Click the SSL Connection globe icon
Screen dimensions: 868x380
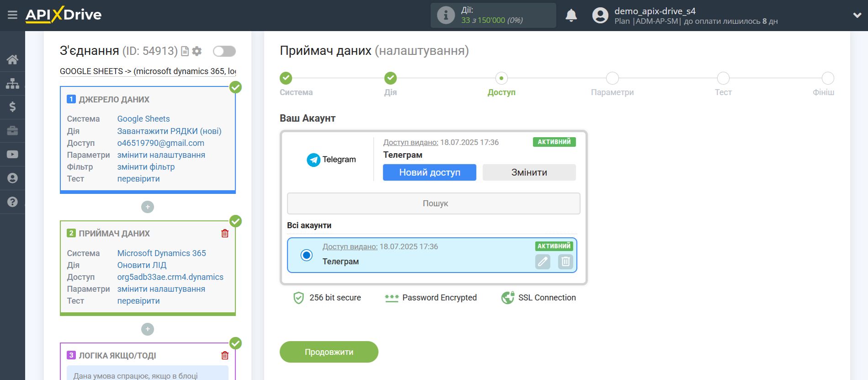508,298
